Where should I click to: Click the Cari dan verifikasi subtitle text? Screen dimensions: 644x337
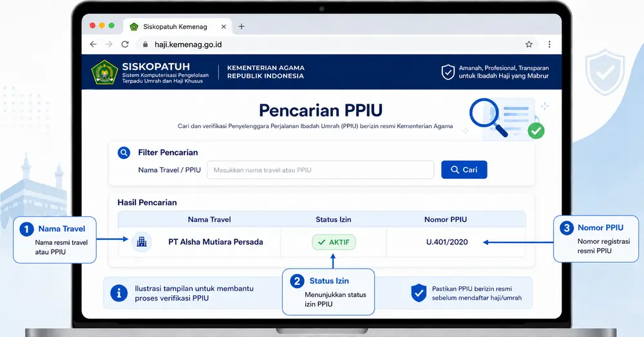pos(315,126)
